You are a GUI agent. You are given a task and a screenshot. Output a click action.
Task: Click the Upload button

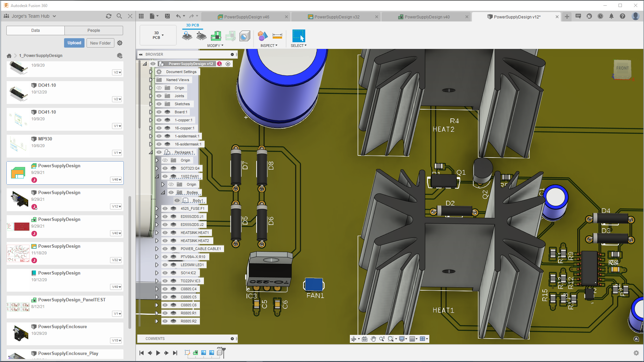click(74, 43)
